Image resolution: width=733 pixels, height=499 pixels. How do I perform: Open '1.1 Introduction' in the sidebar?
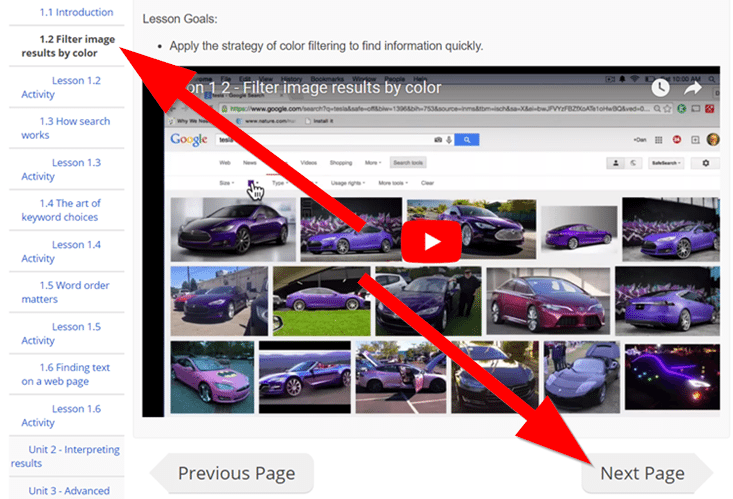click(76, 12)
